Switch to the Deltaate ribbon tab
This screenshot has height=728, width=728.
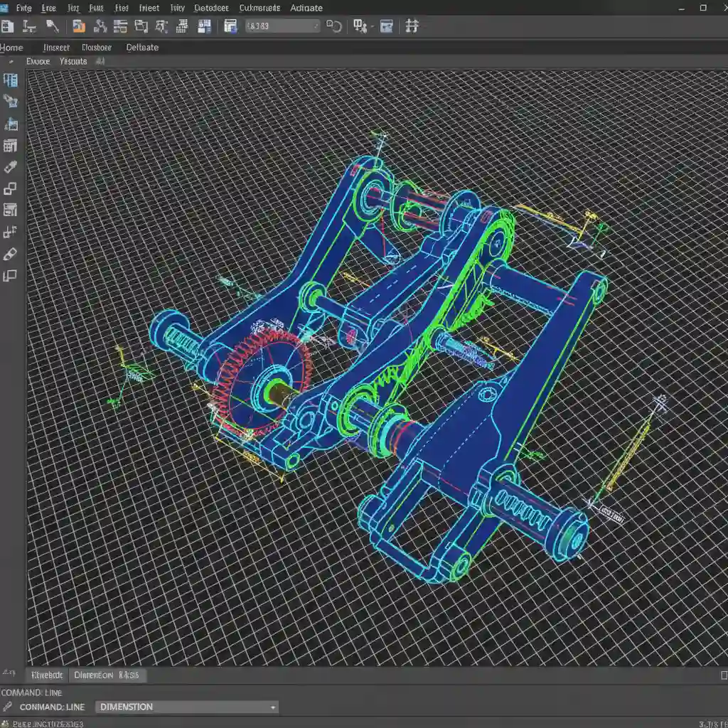point(142,48)
